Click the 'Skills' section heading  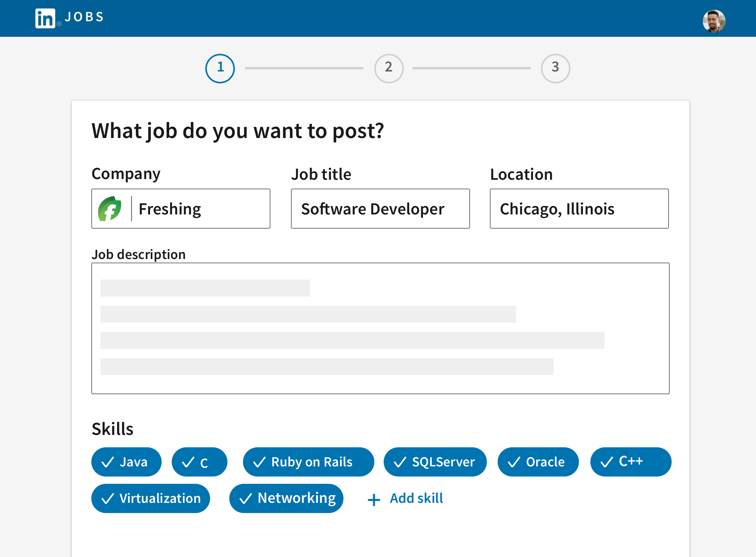pyautogui.click(x=112, y=429)
